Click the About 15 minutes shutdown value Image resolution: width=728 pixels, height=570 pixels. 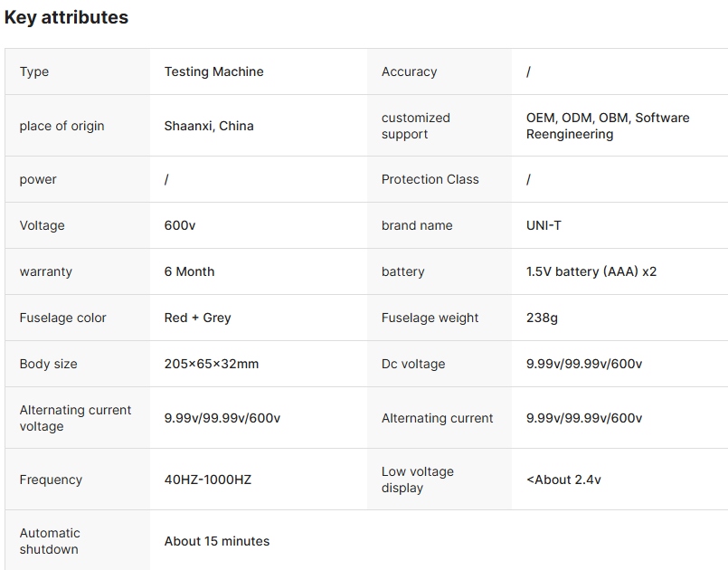[217, 541]
